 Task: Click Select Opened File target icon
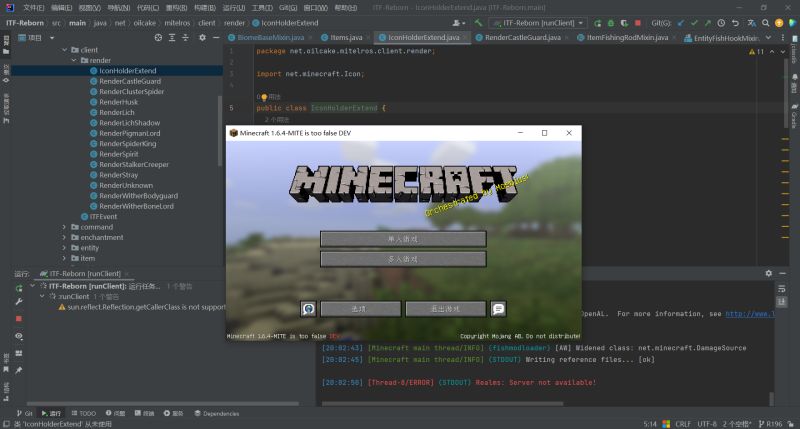point(158,38)
